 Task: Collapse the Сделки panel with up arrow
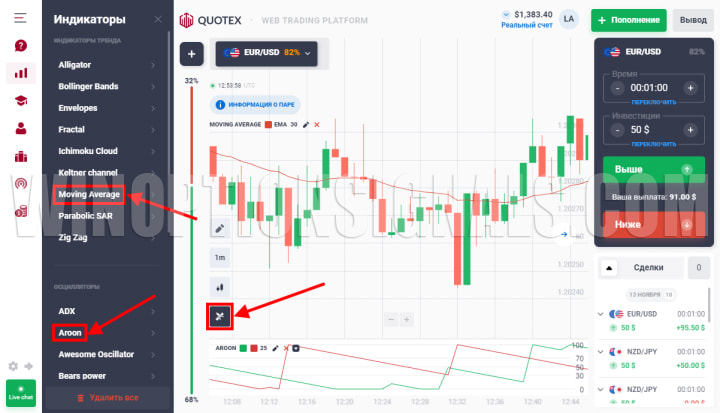609,268
